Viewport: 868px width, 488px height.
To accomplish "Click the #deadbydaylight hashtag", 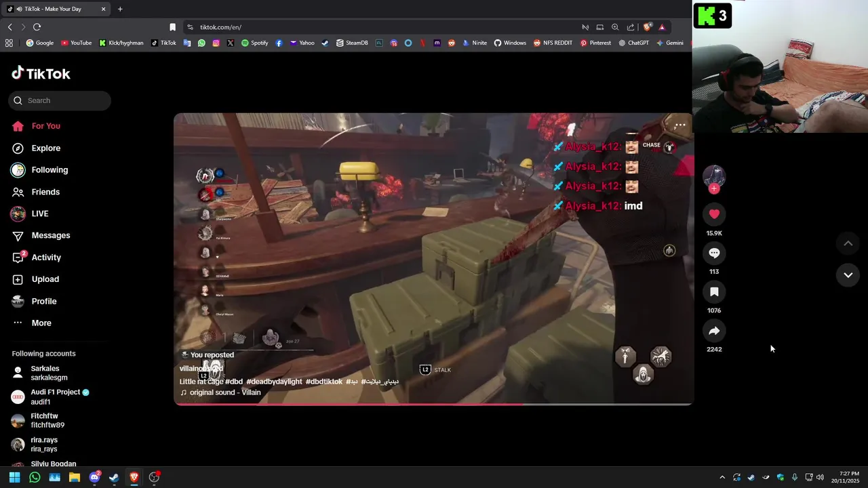I will click(x=274, y=382).
